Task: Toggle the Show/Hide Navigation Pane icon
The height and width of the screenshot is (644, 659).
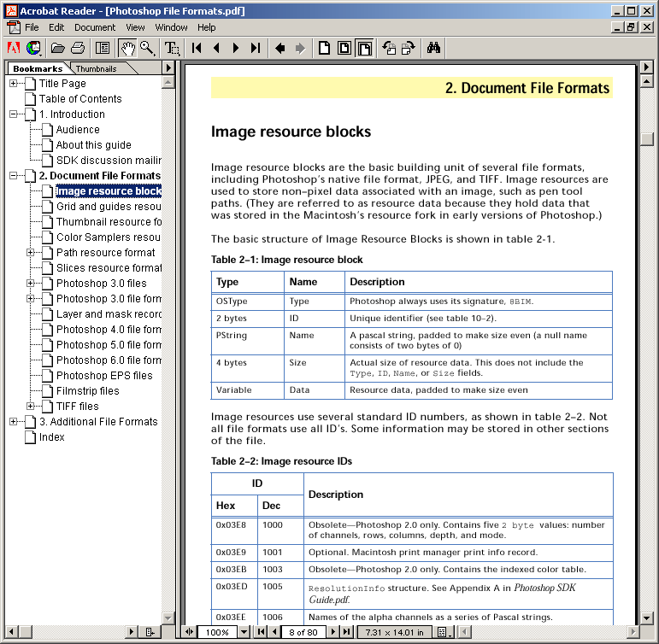Action: click(103, 49)
